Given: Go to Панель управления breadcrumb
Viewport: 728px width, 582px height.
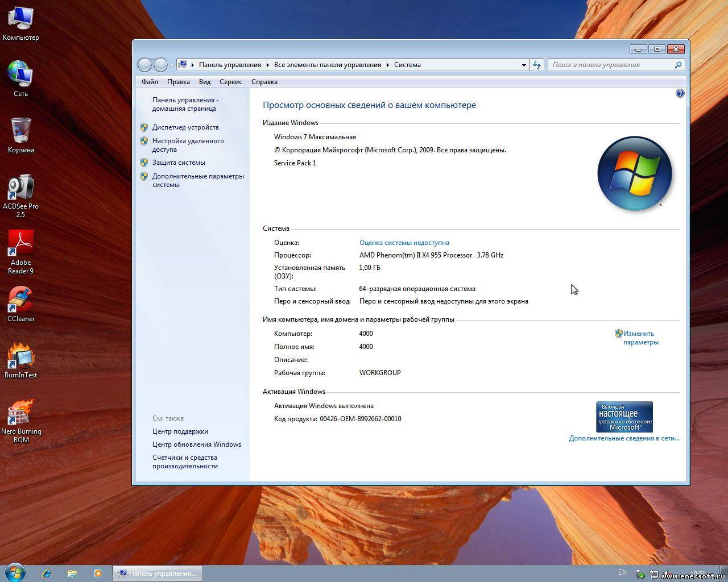Looking at the screenshot, I should [230, 65].
